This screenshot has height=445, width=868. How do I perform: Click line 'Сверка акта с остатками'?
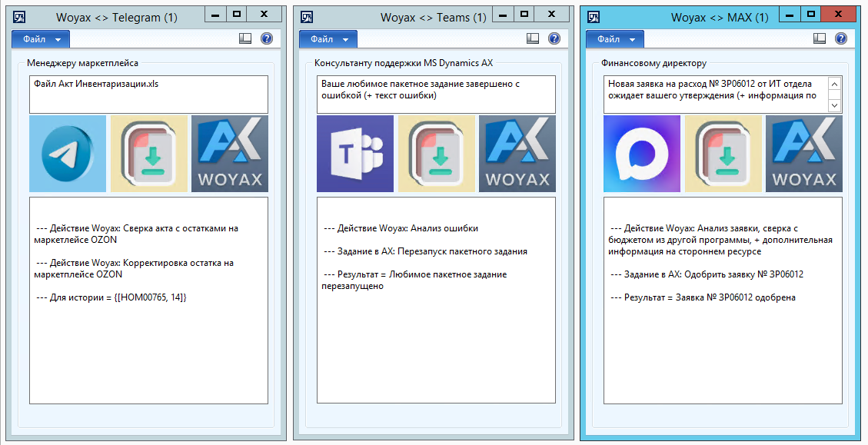tap(136, 234)
